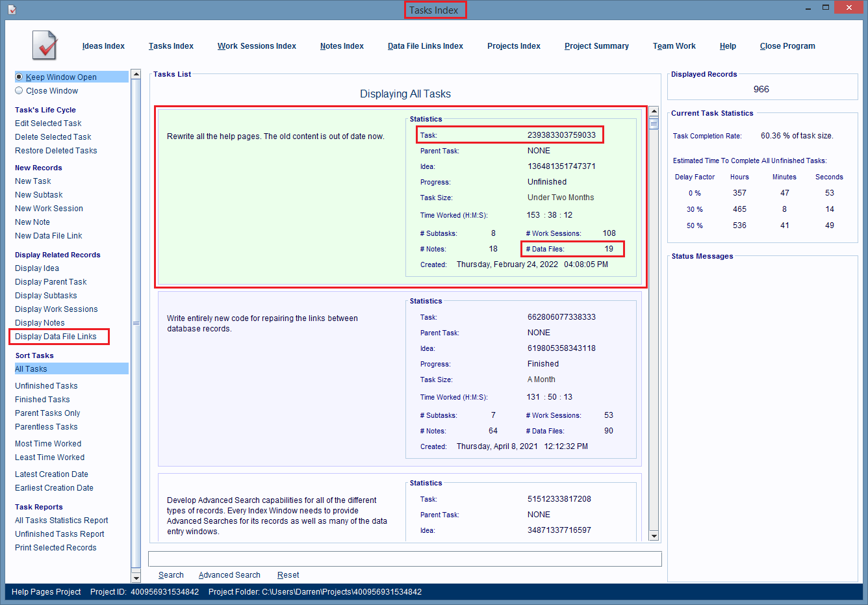Click task number 662806077338333

[561, 317]
